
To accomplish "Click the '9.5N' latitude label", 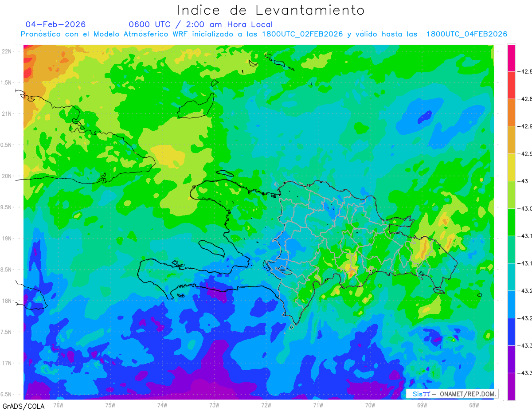I will tap(7, 207).
